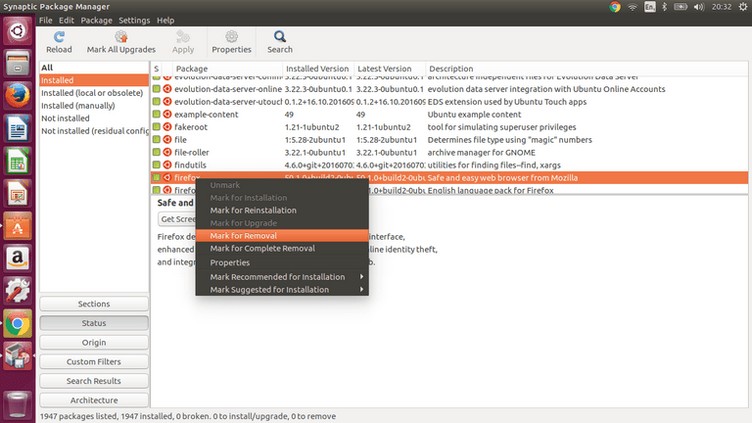Viewport: 752px width, 423px height.
Task: Open the Help menu
Action: point(165,20)
